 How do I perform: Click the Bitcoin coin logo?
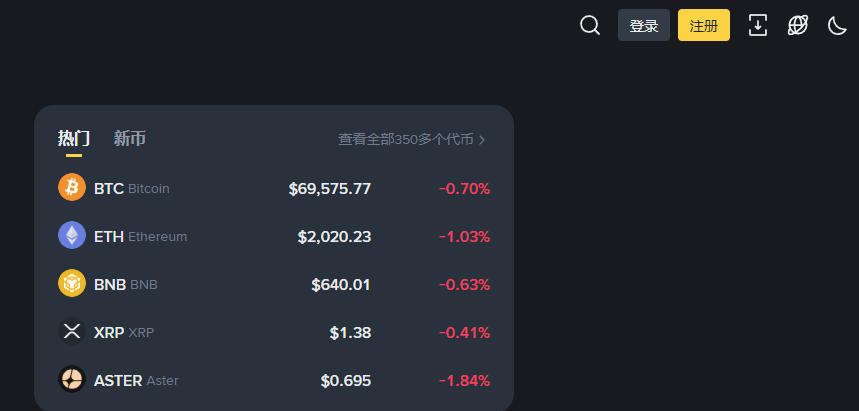72,187
